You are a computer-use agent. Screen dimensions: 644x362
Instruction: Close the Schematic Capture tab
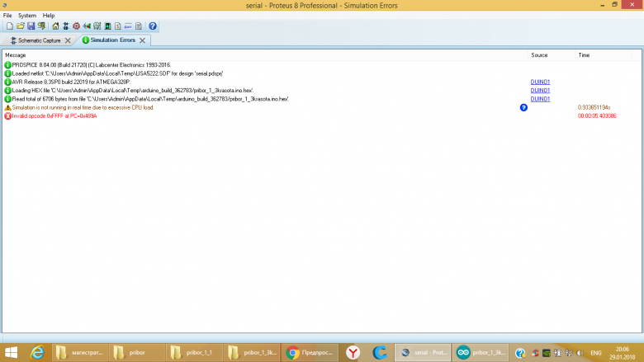(68, 40)
